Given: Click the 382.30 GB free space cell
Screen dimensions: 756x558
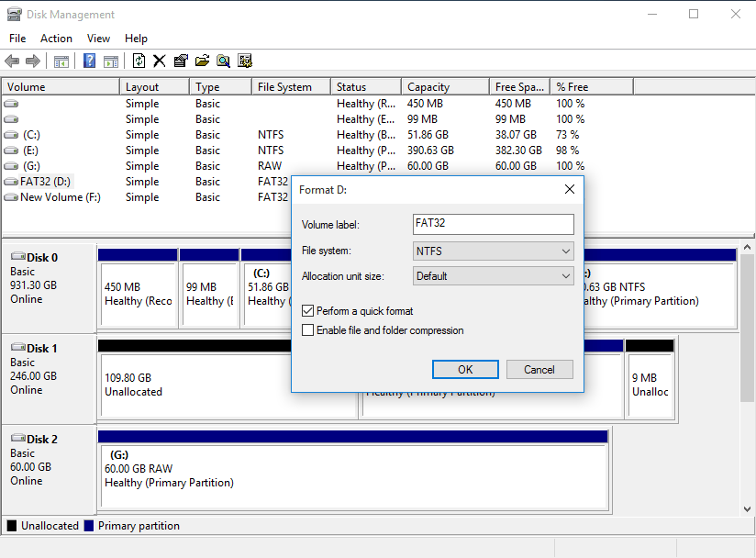Looking at the screenshot, I should [x=518, y=151].
